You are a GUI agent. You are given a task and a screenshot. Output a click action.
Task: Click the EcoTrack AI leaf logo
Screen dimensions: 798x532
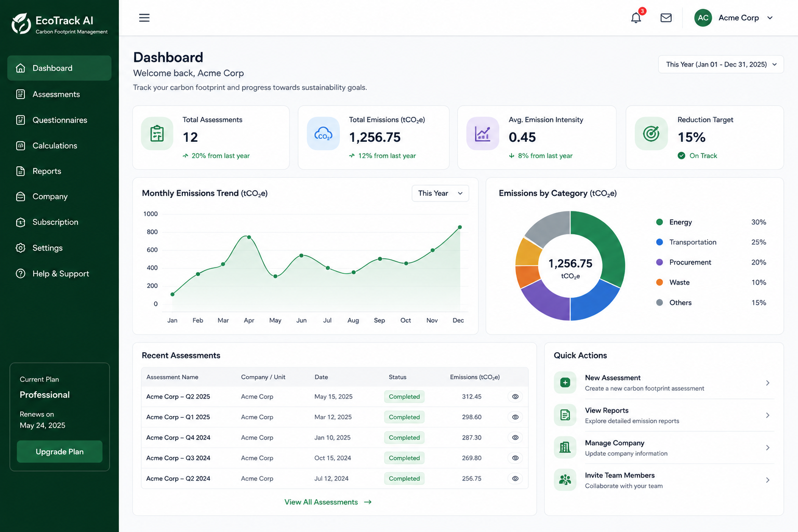tap(21, 23)
